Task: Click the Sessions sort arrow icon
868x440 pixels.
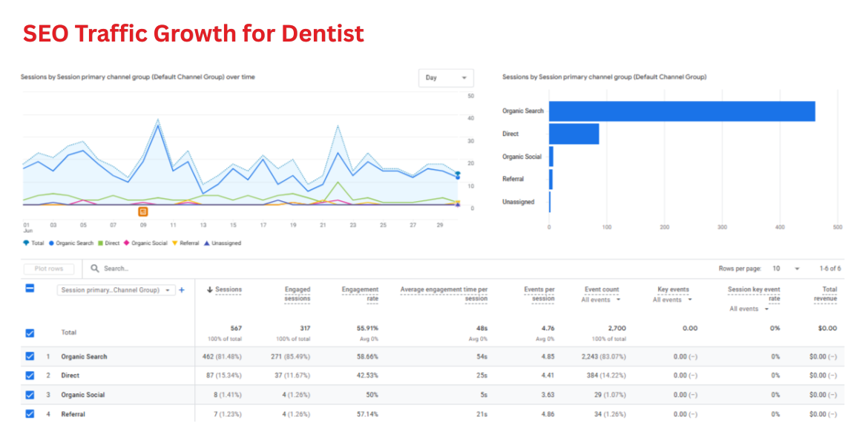Action: 210,289
